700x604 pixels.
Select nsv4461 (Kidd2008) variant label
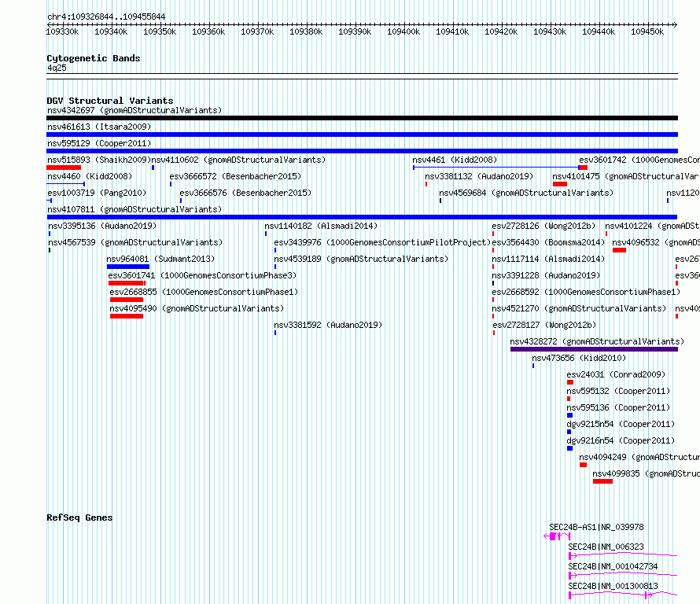coord(455,160)
